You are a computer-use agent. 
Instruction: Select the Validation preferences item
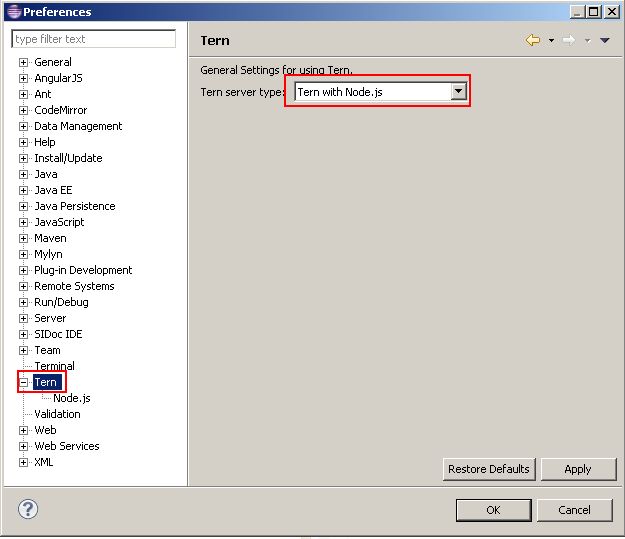(57, 414)
